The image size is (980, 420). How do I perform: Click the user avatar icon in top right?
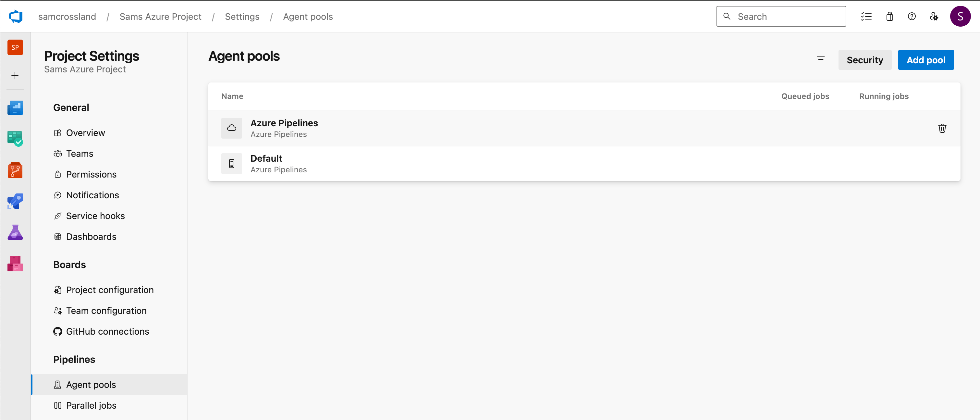[x=961, y=17]
